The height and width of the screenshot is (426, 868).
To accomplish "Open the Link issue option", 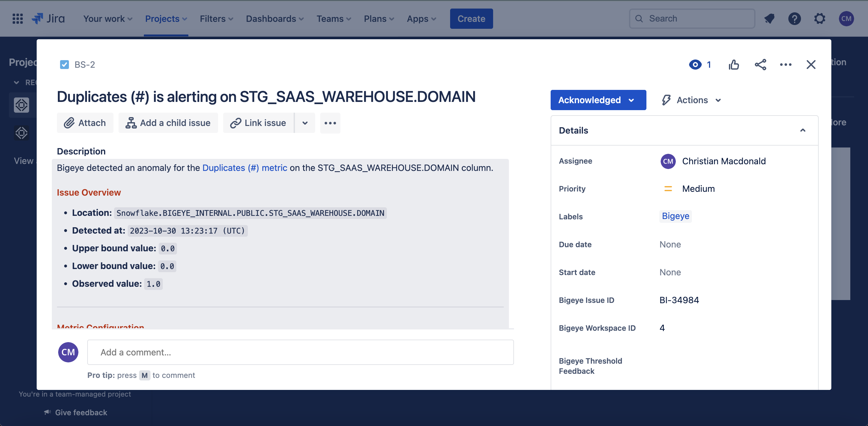I will 258,123.
